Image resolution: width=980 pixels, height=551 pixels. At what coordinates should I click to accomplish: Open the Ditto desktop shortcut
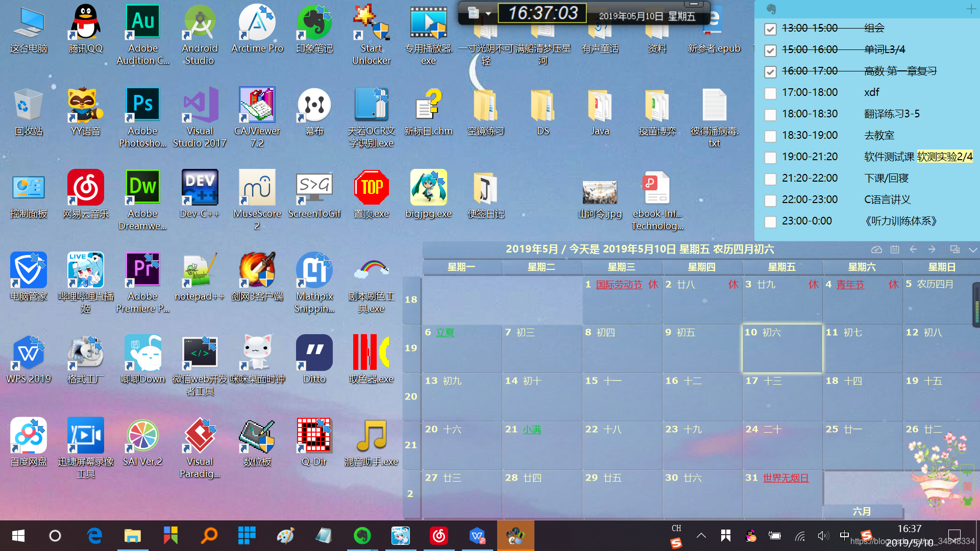(x=314, y=360)
